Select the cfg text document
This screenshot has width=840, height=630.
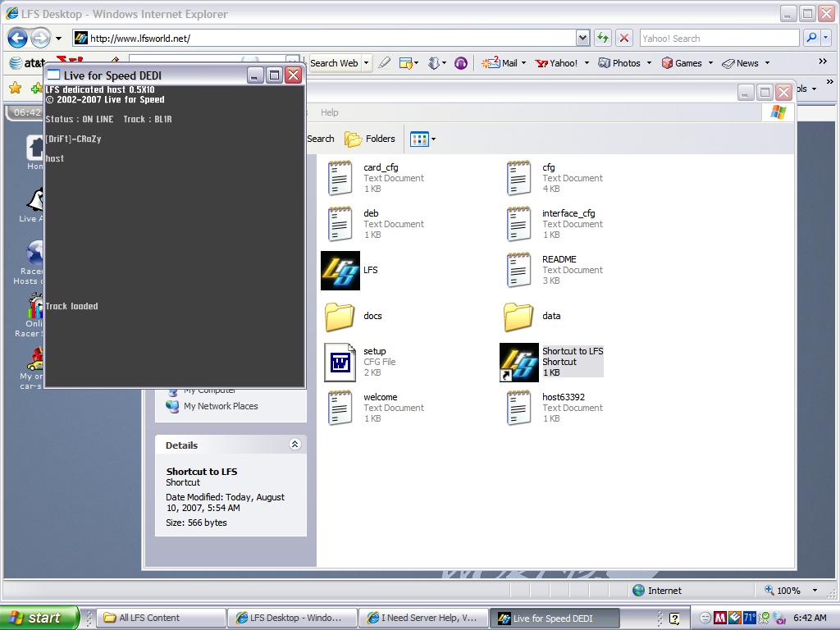point(555,178)
